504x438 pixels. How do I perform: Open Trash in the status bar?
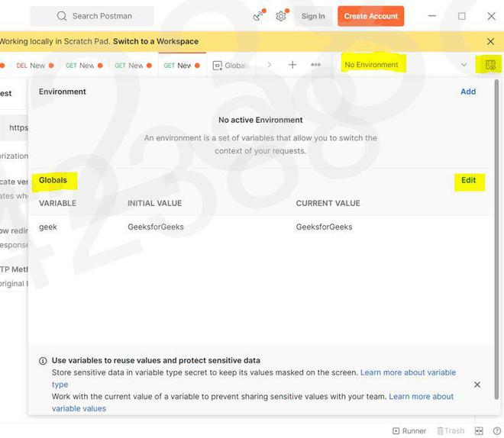[451, 431]
